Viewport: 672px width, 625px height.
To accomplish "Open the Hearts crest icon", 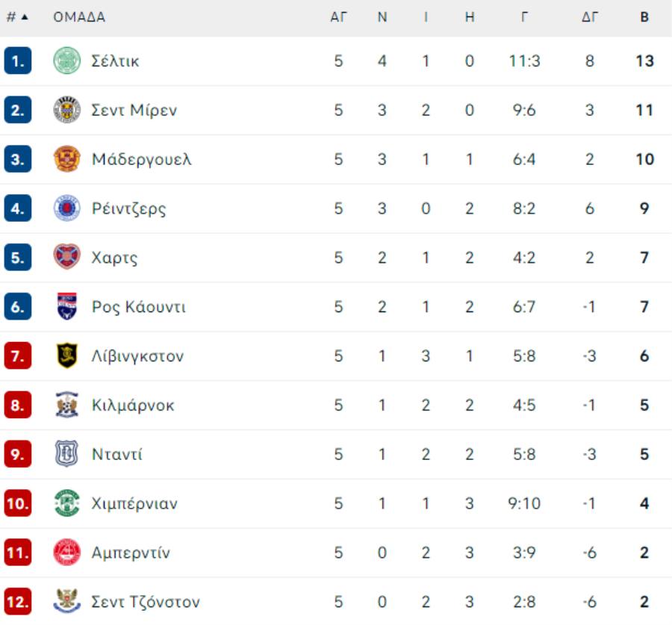I will [67, 257].
